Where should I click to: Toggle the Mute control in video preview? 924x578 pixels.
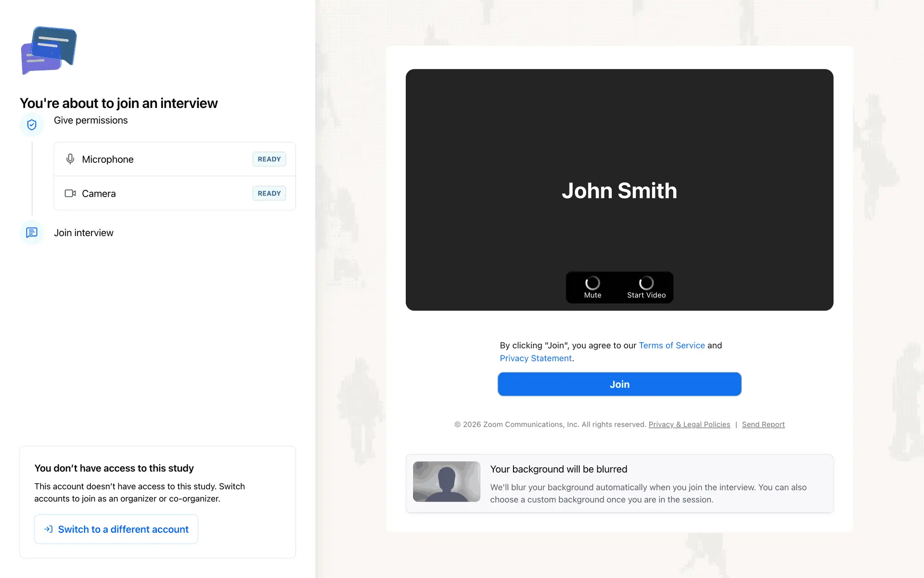tap(592, 287)
